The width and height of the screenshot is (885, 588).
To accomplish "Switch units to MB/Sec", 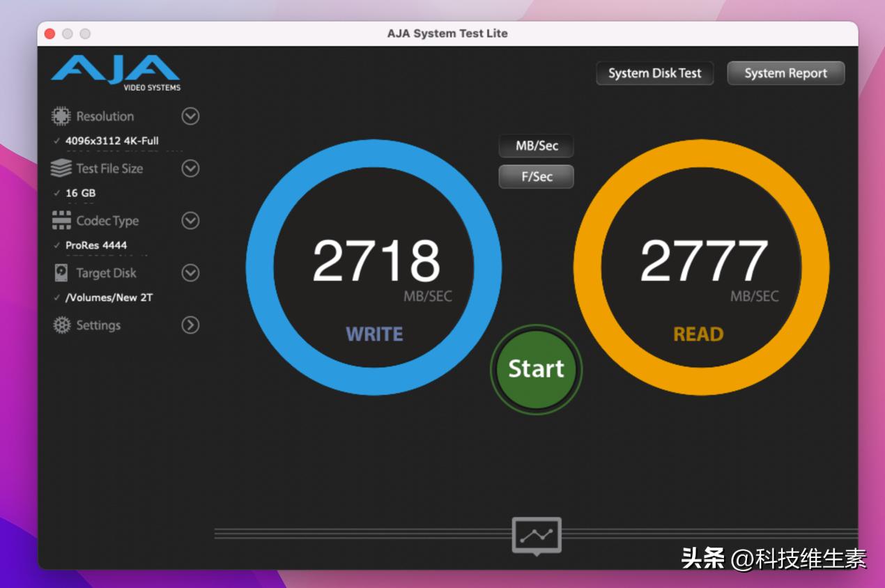I will (535, 146).
